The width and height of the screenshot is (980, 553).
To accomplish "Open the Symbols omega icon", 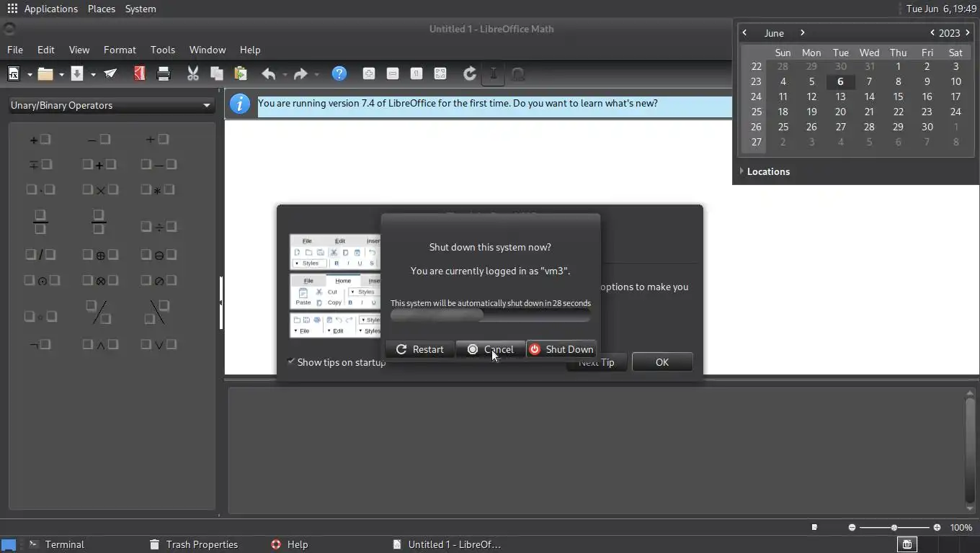I will coord(517,73).
